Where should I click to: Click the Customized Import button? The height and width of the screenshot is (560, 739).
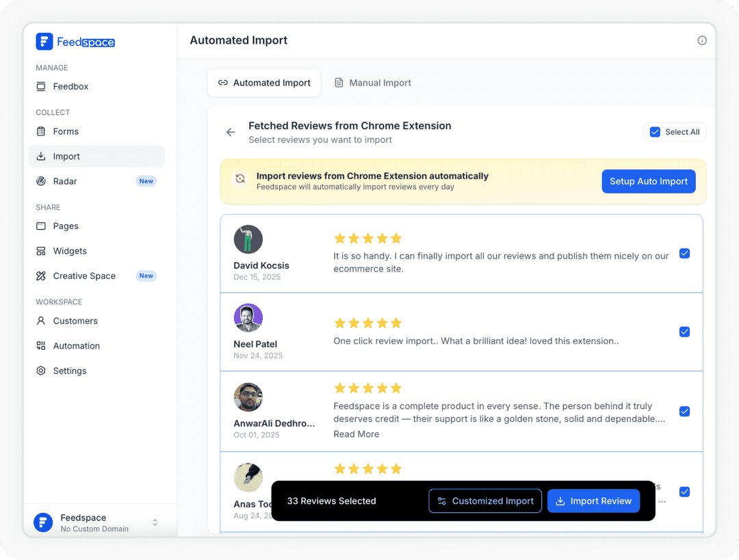click(x=485, y=501)
